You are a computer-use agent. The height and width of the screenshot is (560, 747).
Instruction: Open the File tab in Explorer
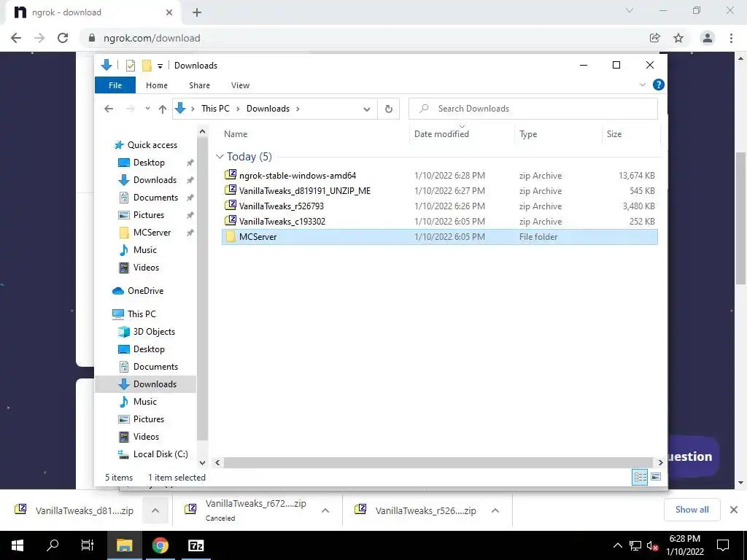point(115,85)
